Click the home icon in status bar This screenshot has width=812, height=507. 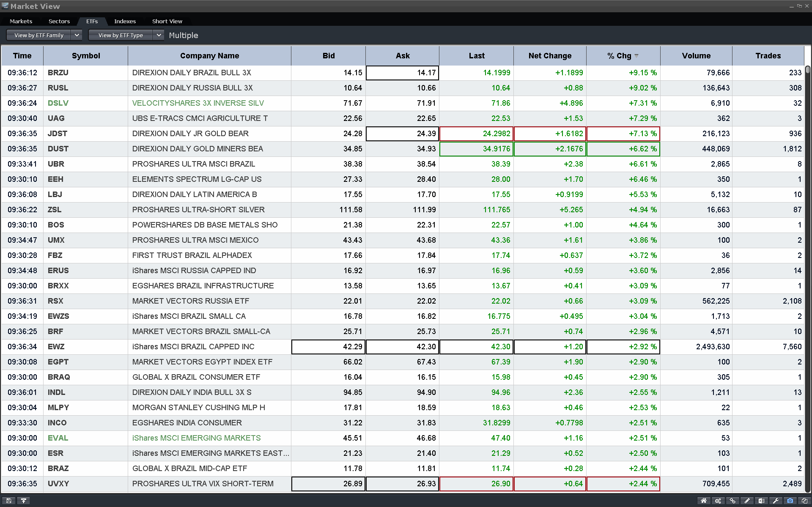[x=704, y=501]
